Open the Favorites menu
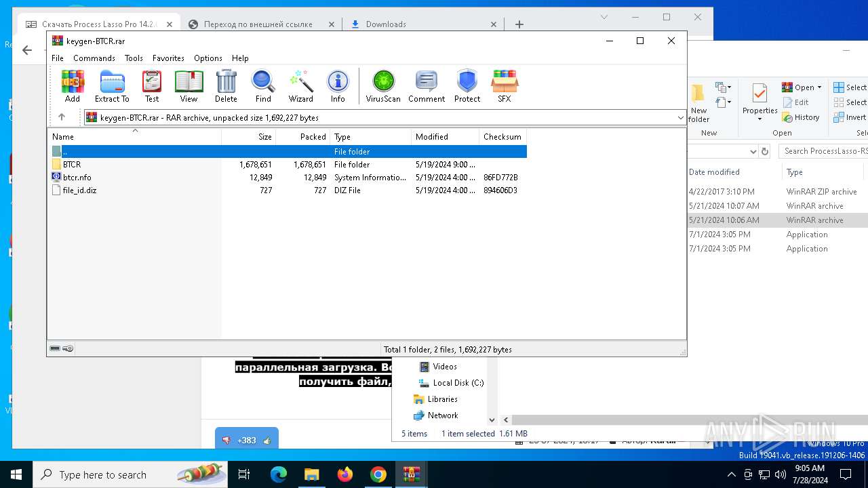Viewport: 868px width, 488px height. tap(168, 58)
